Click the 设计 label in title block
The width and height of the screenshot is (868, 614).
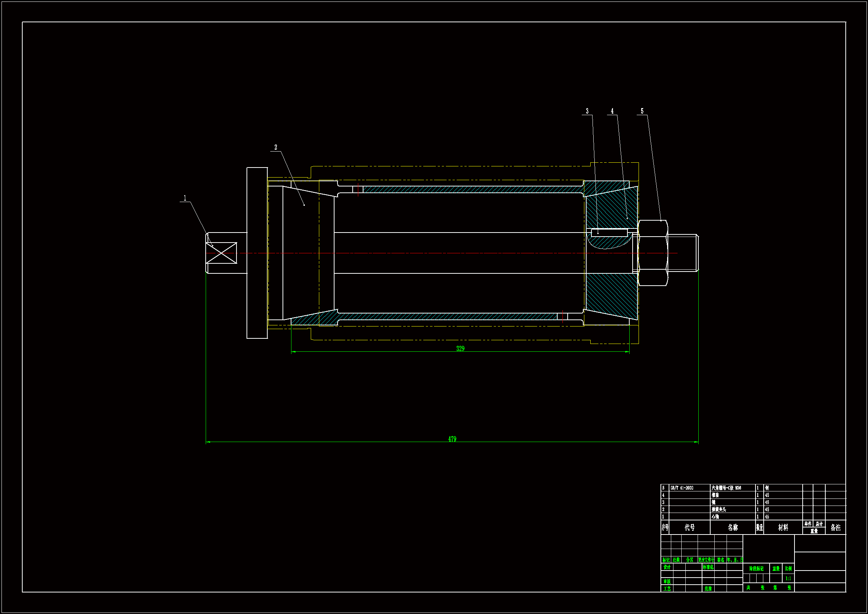point(667,567)
